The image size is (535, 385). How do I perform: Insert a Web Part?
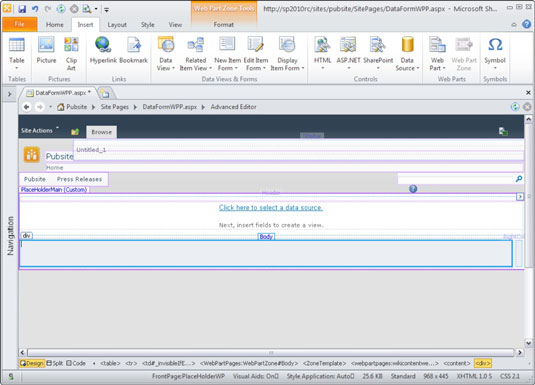pyautogui.click(x=437, y=54)
